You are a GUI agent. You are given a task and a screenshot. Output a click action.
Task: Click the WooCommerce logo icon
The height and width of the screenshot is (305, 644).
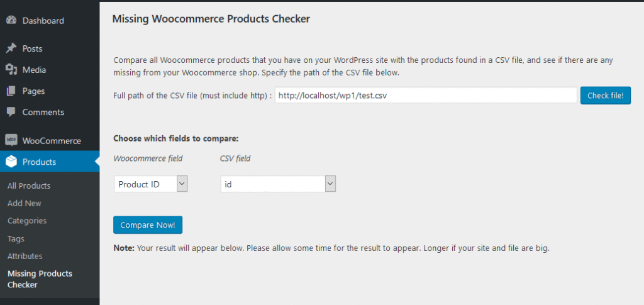tap(11, 140)
